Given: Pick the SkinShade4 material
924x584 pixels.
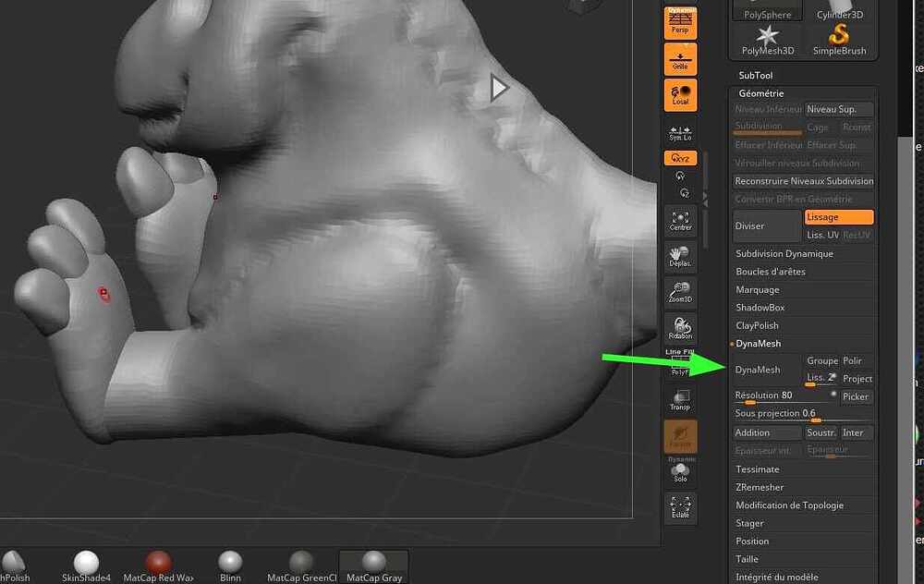Looking at the screenshot, I should [86, 567].
